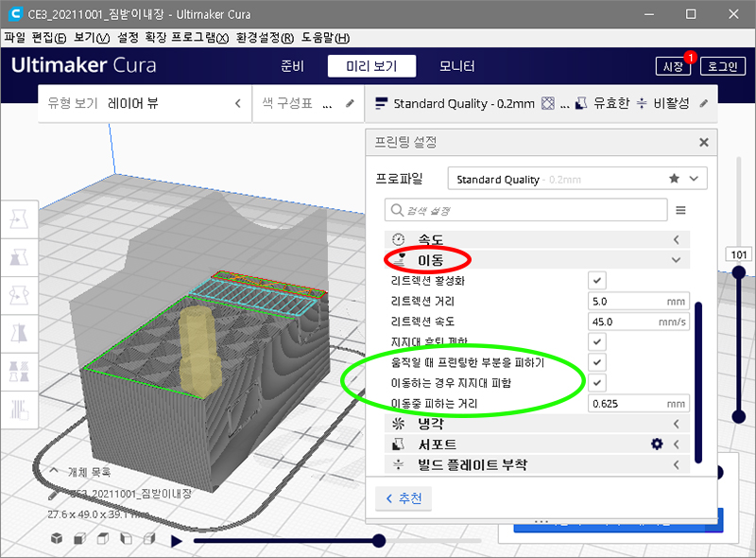
Task: Toggle 움직일 때 프린팅한 부분을 피하기 checkbox
Action: pyautogui.click(x=597, y=362)
